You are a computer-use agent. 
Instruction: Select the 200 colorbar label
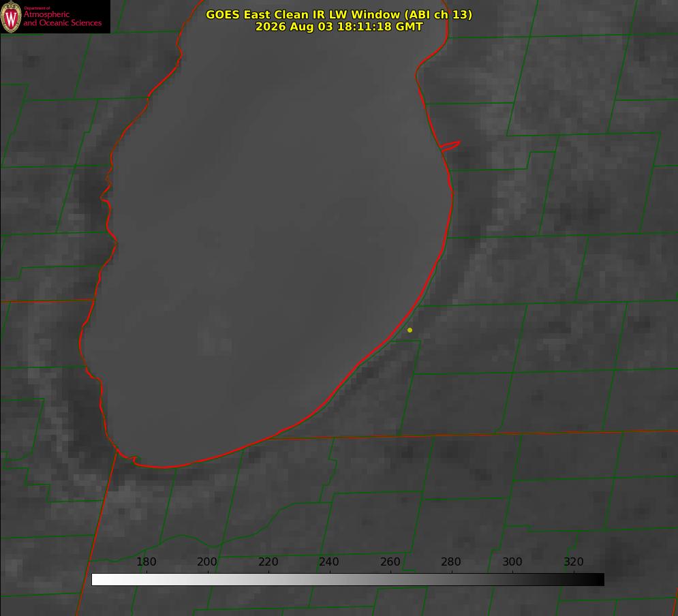click(x=207, y=561)
